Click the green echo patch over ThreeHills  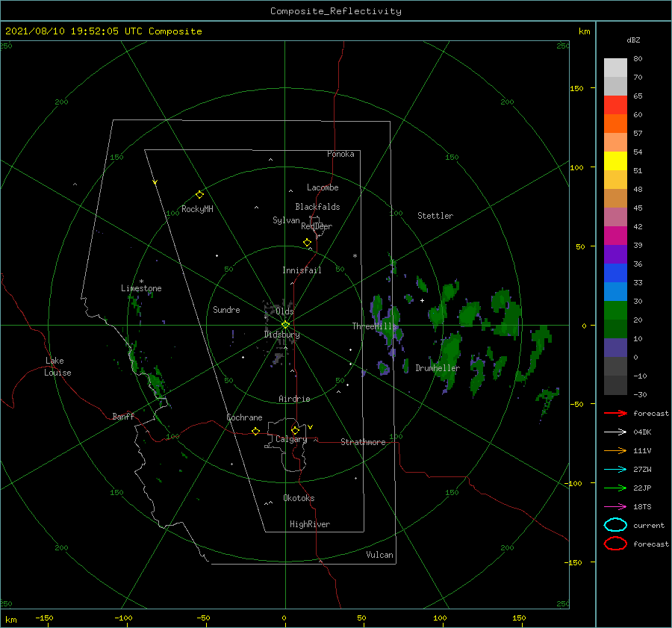387,323
